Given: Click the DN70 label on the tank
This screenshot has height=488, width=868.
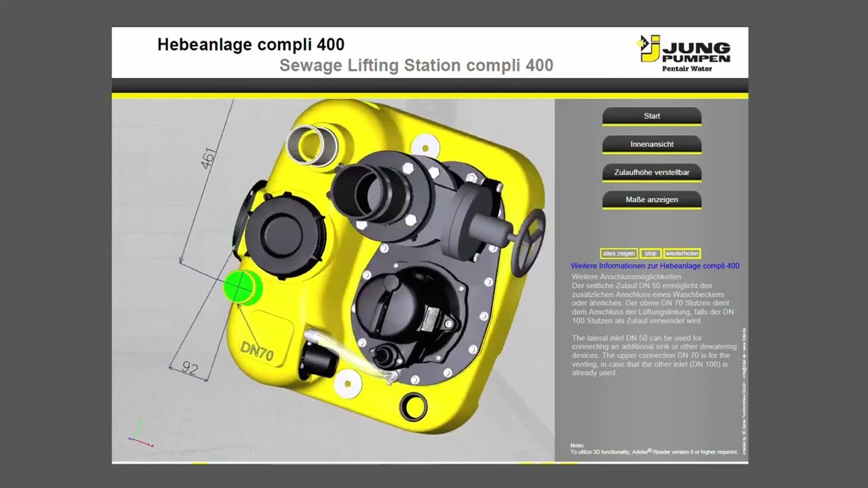Looking at the screenshot, I should pyautogui.click(x=258, y=351).
